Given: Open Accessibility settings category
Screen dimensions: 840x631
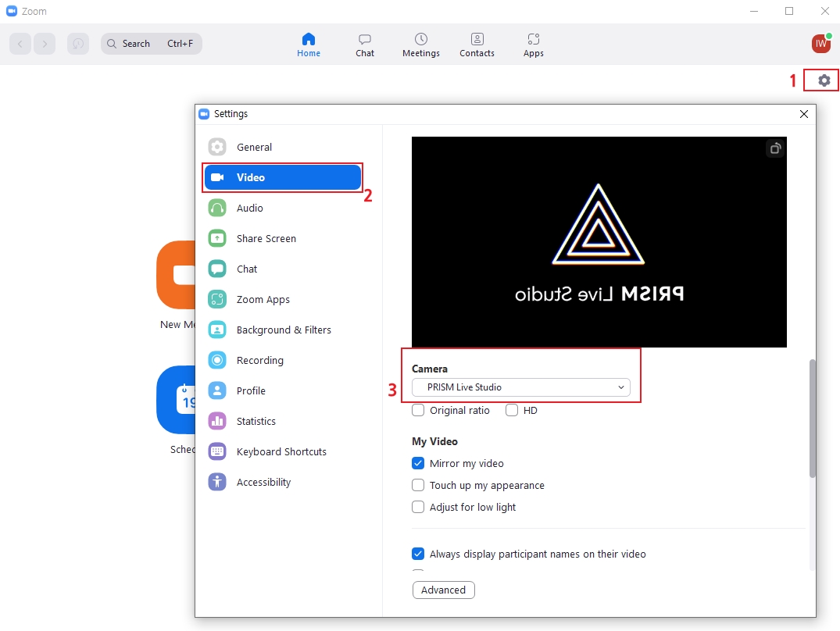Looking at the screenshot, I should tap(282, 482).
